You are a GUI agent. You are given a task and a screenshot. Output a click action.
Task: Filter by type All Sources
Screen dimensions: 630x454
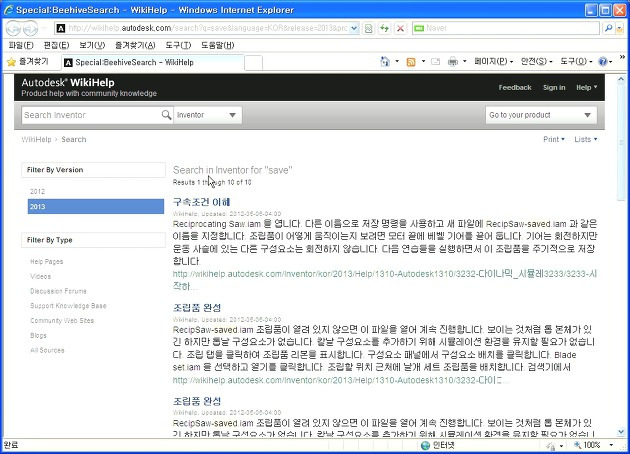pos(47,350)
